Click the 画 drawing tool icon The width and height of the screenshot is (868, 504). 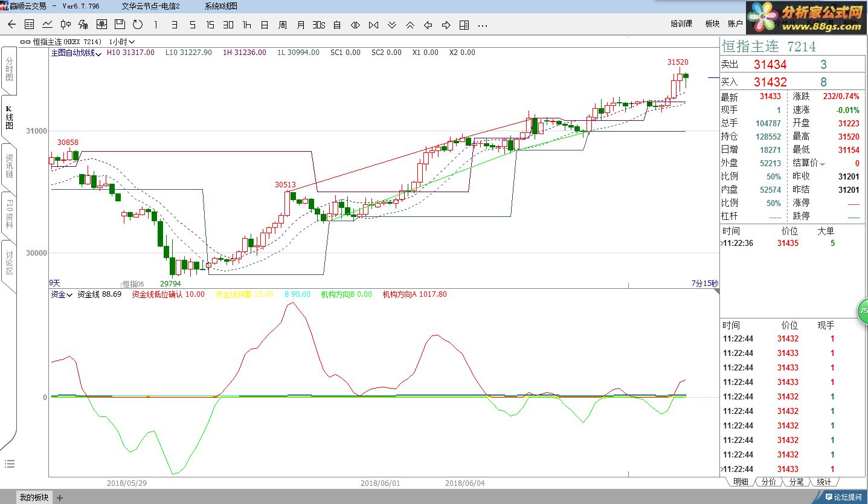[101, 25]
